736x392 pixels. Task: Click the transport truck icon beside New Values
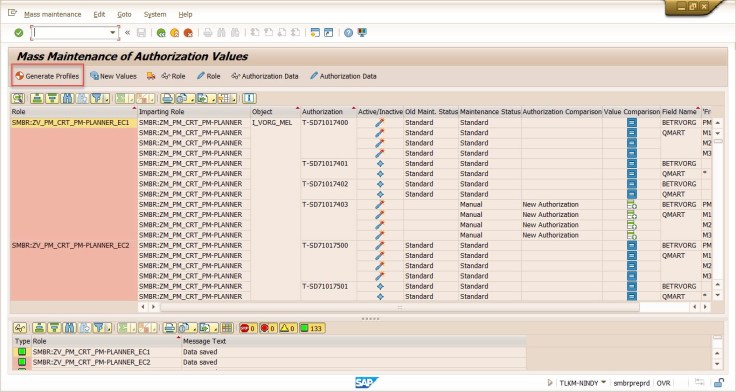point(151,76)
